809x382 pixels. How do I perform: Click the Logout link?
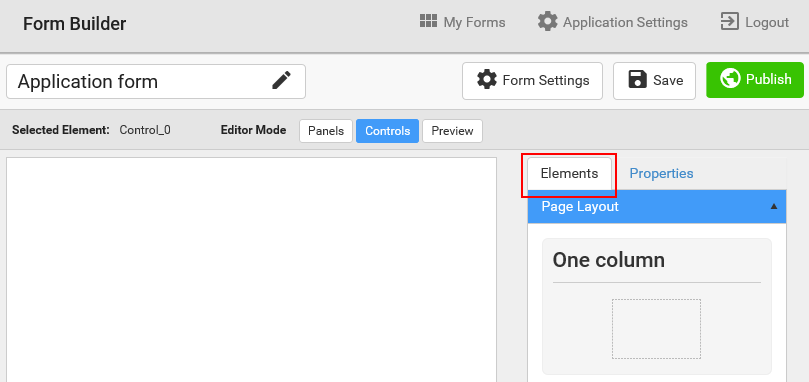coord(754,22)
